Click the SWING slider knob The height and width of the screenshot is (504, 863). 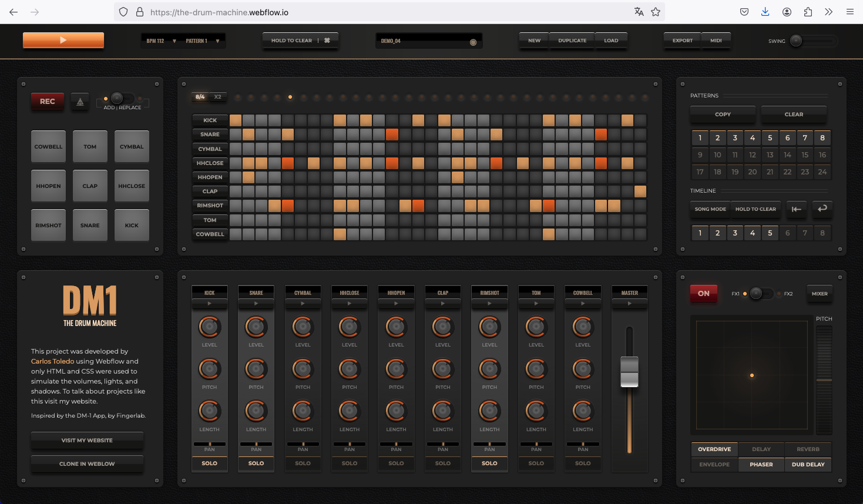pos(796,41)
